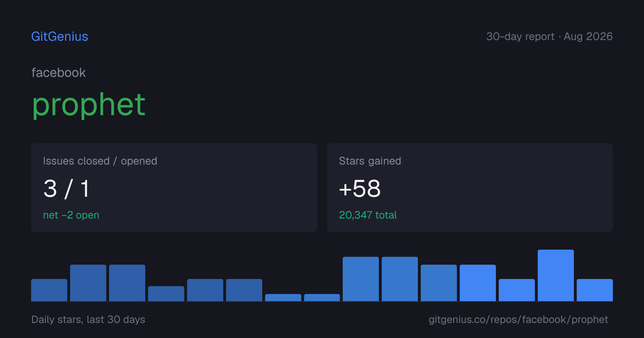Click the first bar of the daily stars chart
The width and height of the screenshot is (644, 338).
[x=49, y=290]
